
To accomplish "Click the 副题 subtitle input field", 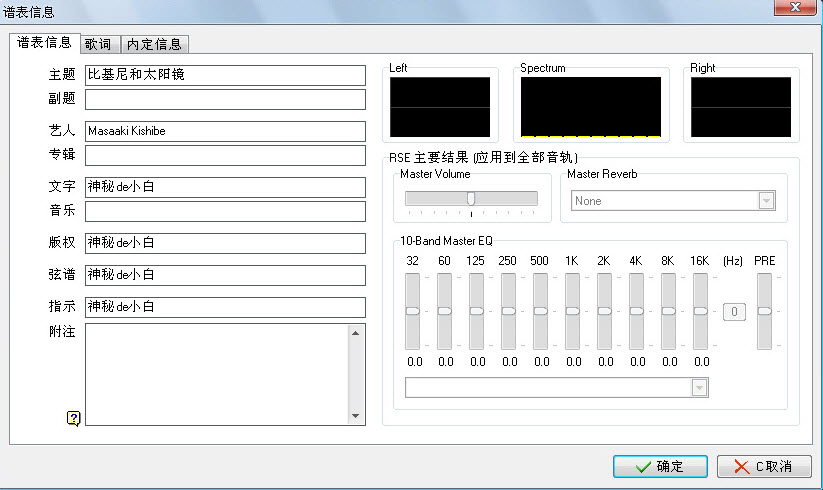I will (225, 99).
